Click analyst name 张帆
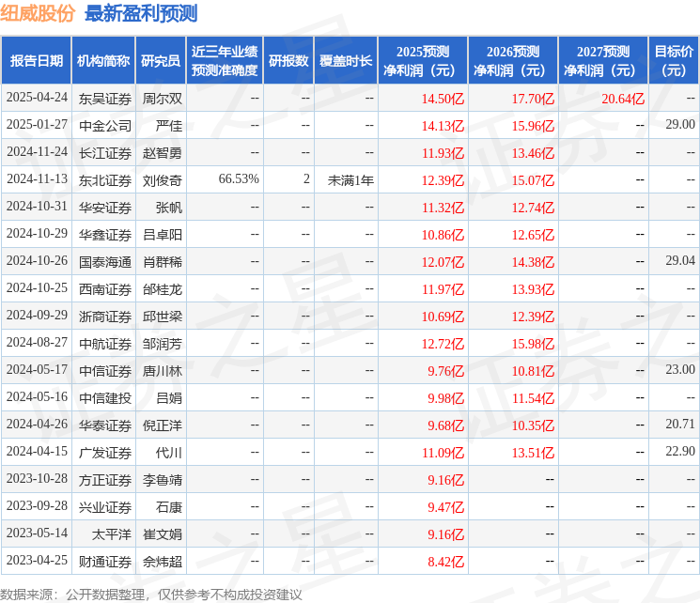The image size is (700, 603). [169, 208]
